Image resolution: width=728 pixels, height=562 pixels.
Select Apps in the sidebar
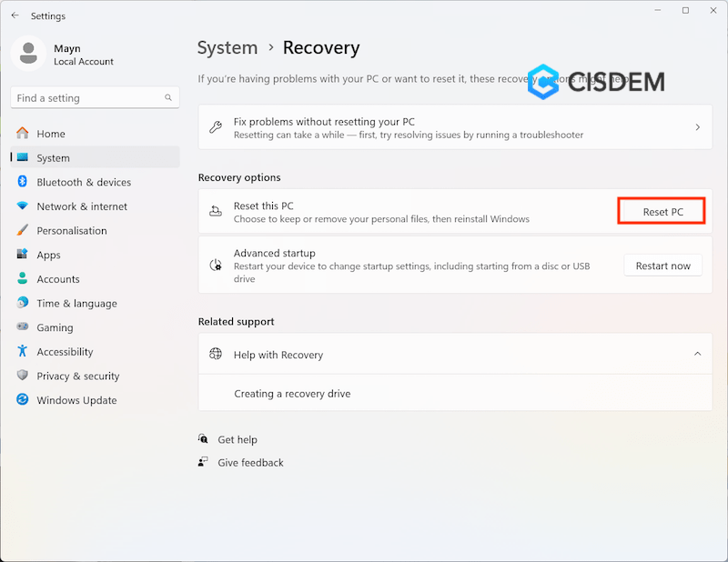point(48,255)
